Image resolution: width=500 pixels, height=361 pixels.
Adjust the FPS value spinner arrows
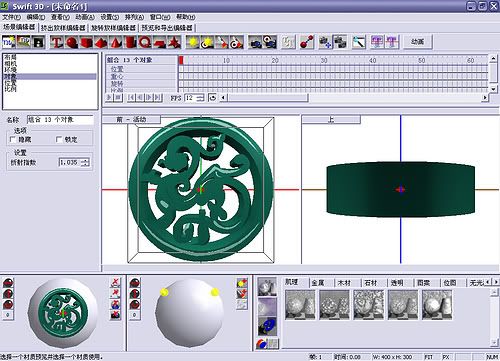click(200, 98)
